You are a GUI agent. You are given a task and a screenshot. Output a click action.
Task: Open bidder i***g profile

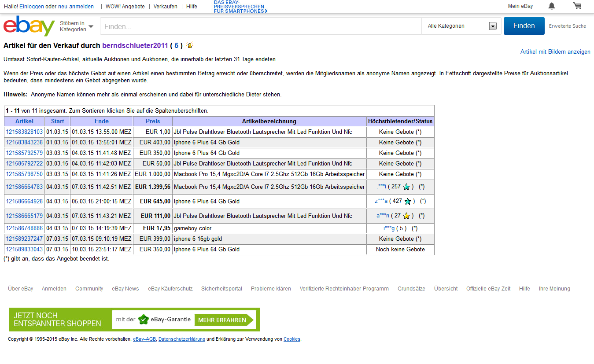click(389, 228)
